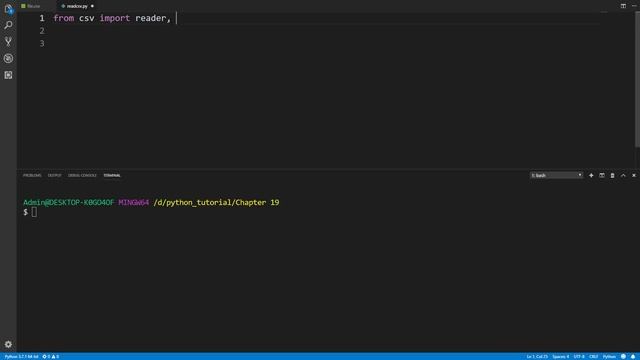
Task: Click Ln, Col cursor position indicator
Action: click(x=537, y=356)
